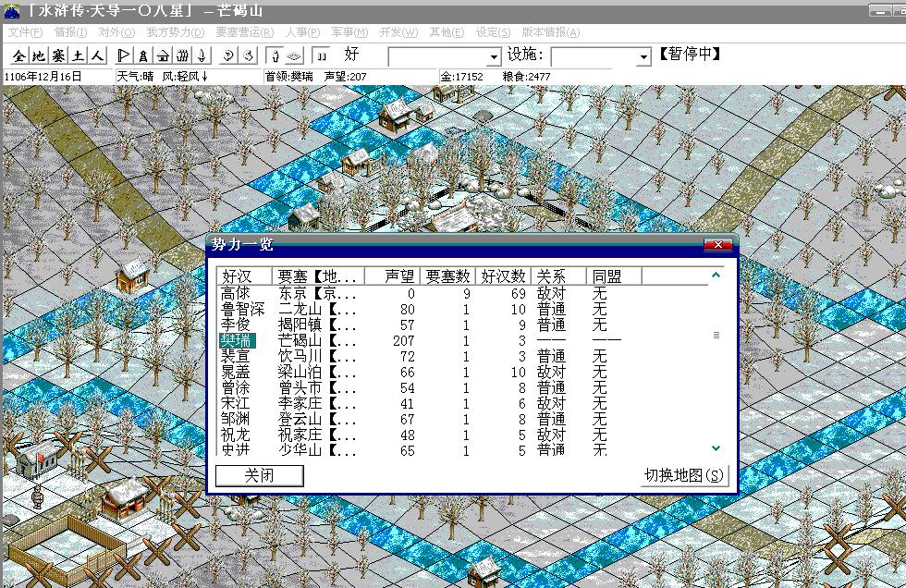Minimize the game window
Image resolution: width=906 pixels, height=588 pixels.
click(879, 11)
